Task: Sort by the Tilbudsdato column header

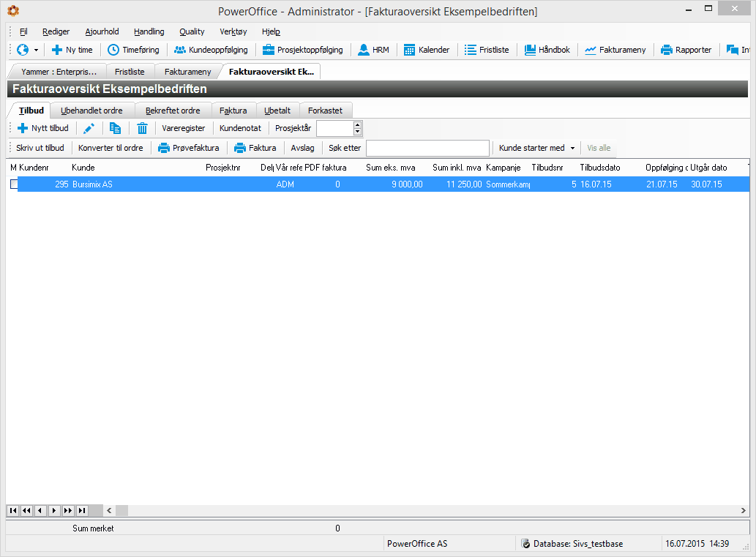Action: tap(600, 168)
